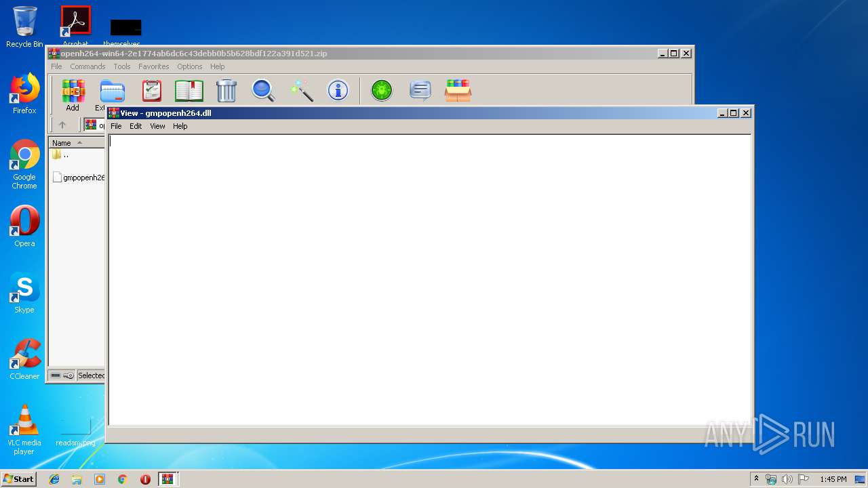Open the CCleaner desktop shortcut
Screen dimensions: 868x488
point(24,359)
